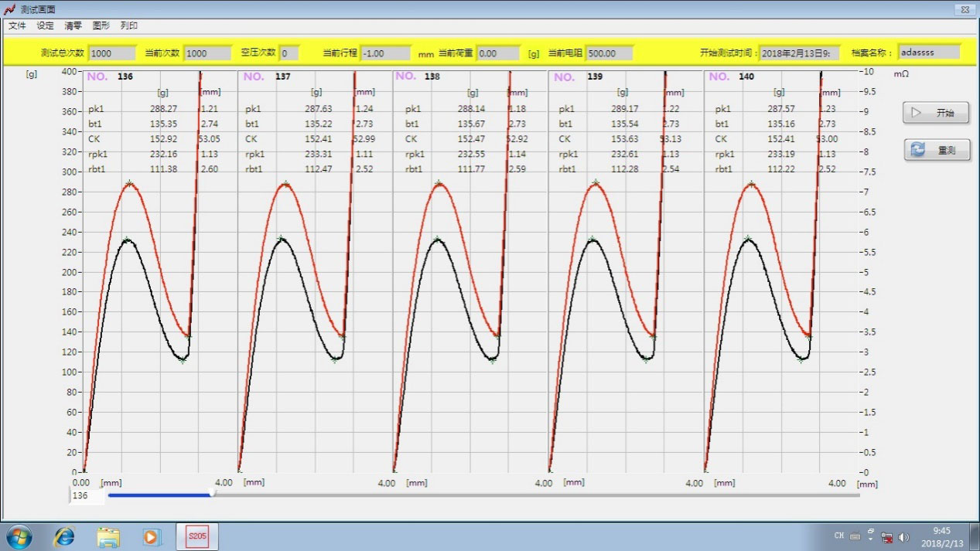The image size is (980, 551).
Task: Open the 文件 menu
Action: coord(17,26)
